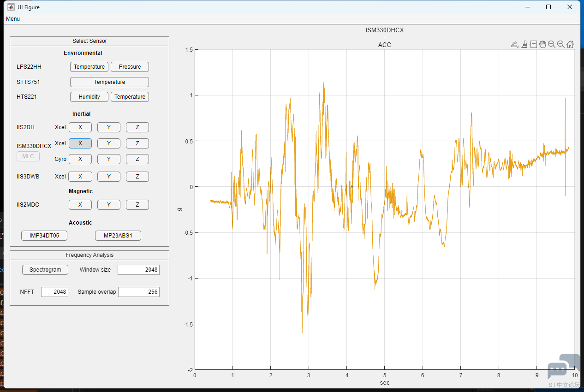Click the Spectrogram button
Viewport: 584px width, 392px height.
[45, 270]
